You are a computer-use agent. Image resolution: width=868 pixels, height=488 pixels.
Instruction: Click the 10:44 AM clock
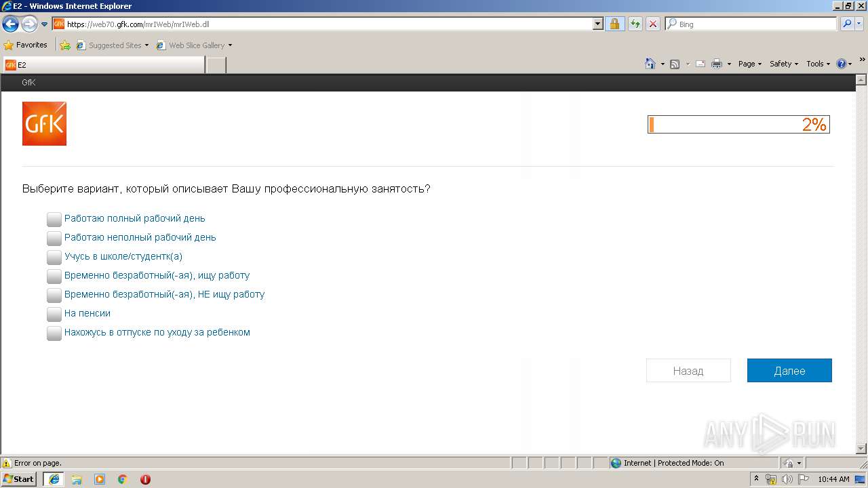click(x=833, y=479)
